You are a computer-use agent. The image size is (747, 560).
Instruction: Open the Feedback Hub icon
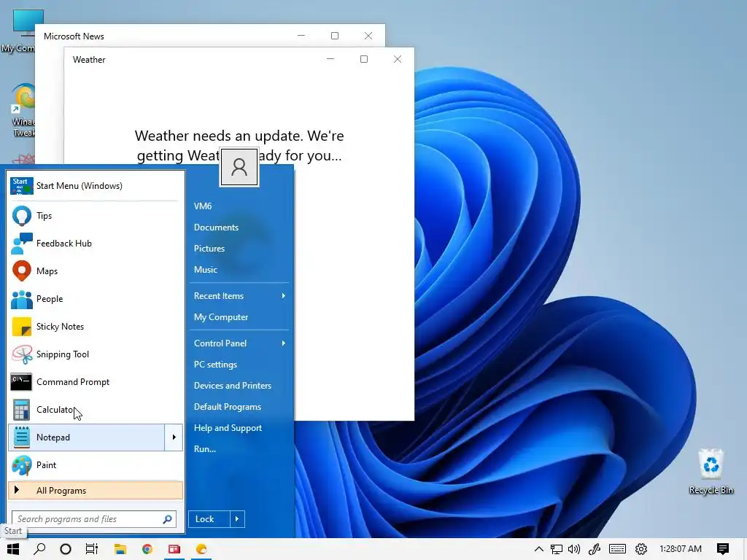[x=21, y=244]
